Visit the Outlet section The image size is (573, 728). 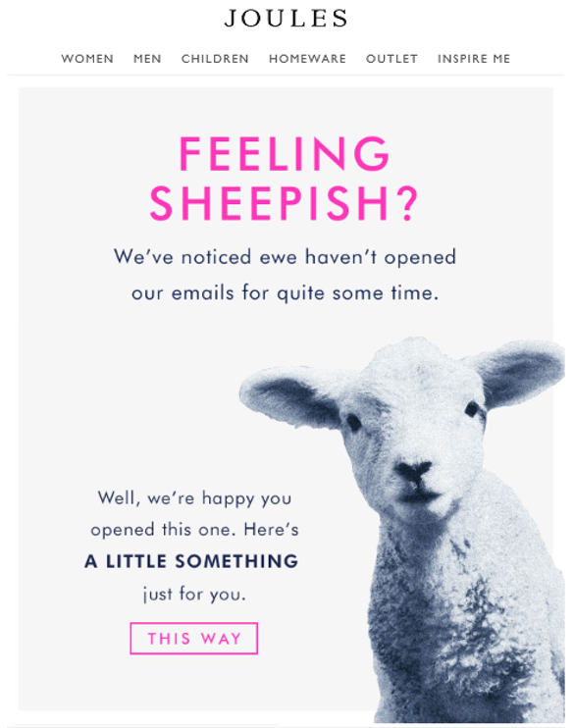pyautogui.click(x=391, y=59)
